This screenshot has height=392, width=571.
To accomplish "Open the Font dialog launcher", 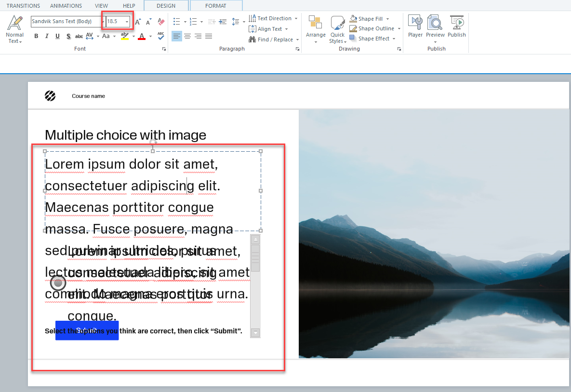I will 164,49.
